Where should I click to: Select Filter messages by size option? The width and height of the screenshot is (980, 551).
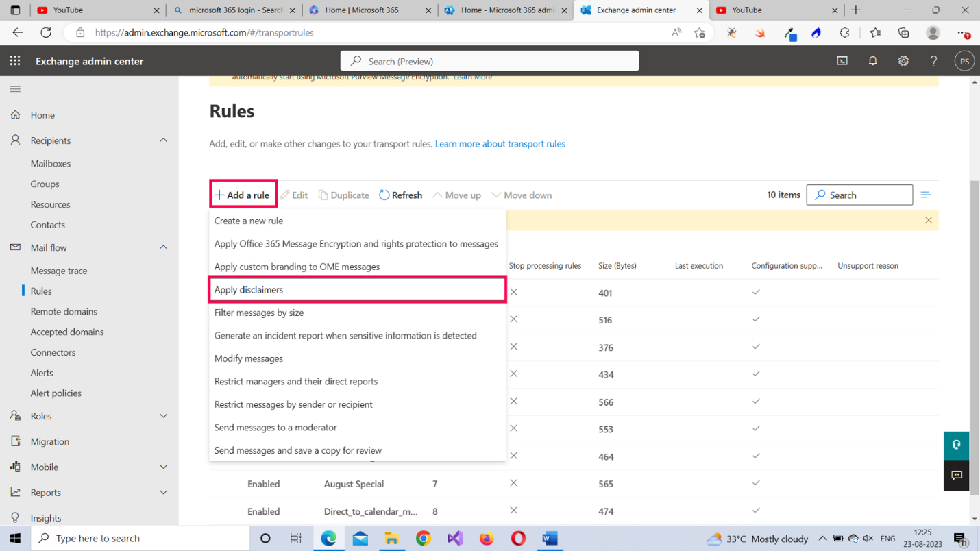pos(259,313)
